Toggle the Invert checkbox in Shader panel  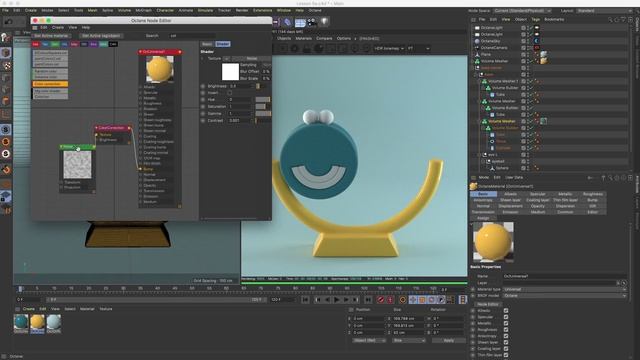pyautogui.click(x=230, y=93)
